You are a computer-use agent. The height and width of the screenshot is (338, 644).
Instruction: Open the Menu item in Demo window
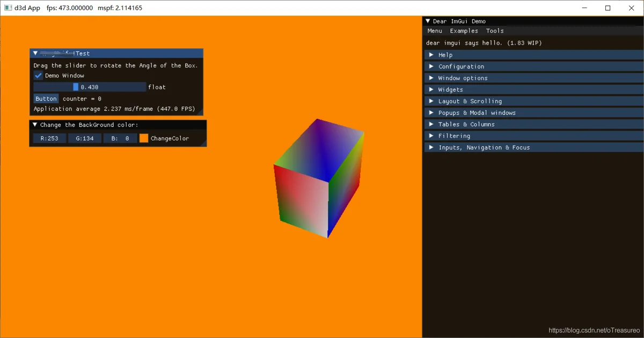[435, 31]
